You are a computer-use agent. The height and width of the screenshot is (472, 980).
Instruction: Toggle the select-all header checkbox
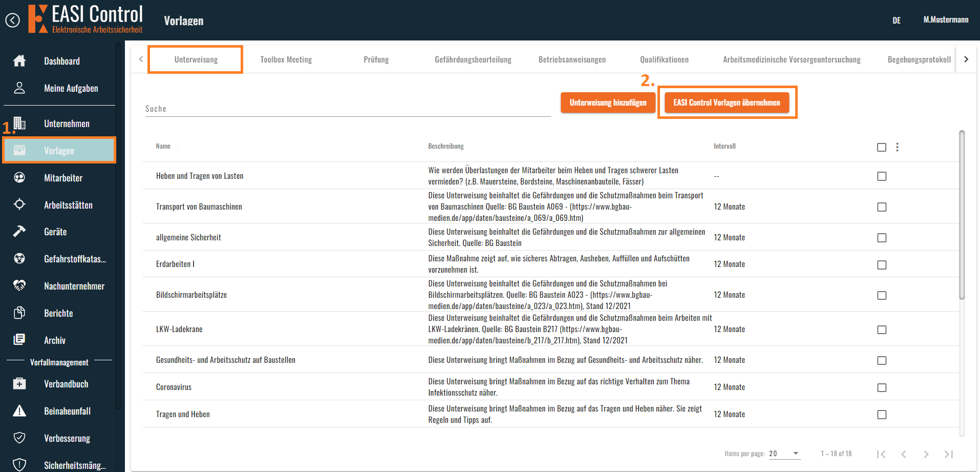[x=882, y=147]
